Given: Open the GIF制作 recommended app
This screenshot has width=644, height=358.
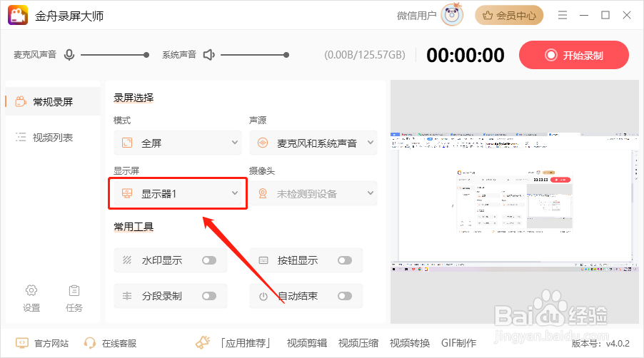Looking at the screenshot, I should click(459, 343).
